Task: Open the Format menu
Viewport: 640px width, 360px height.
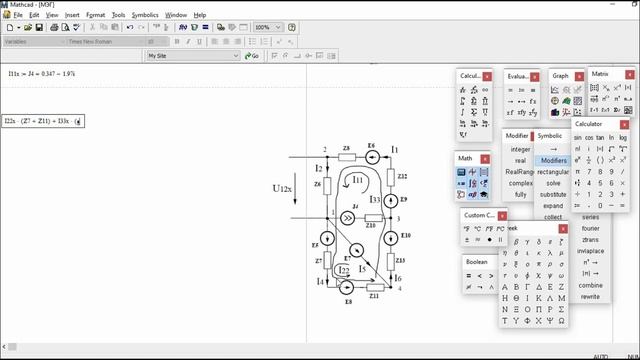Action: (96, 15)
